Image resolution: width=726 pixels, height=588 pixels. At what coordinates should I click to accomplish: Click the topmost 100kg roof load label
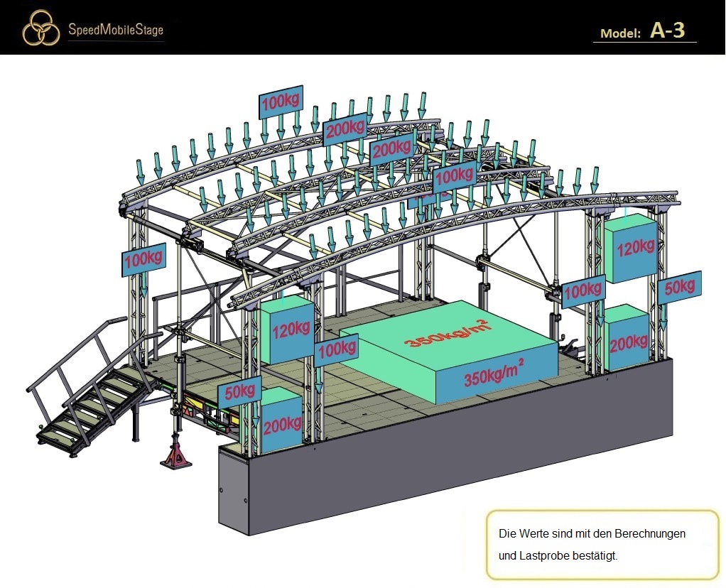[x=281, y=104]
